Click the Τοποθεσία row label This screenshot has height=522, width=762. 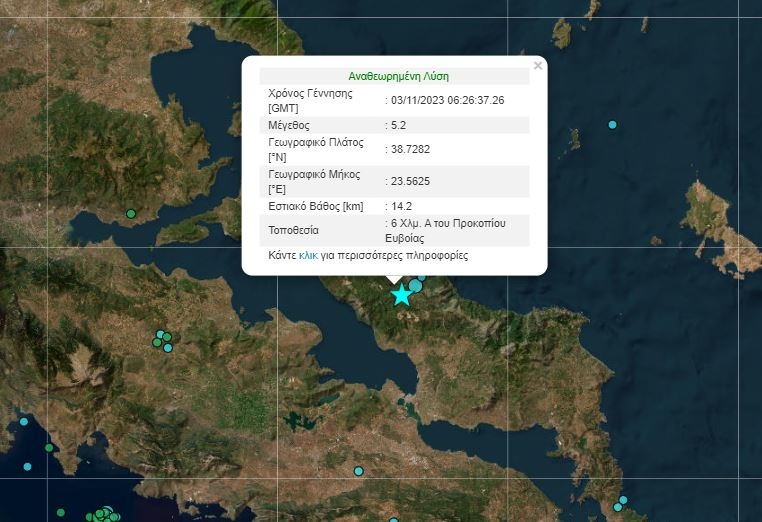tap(293, 230)
